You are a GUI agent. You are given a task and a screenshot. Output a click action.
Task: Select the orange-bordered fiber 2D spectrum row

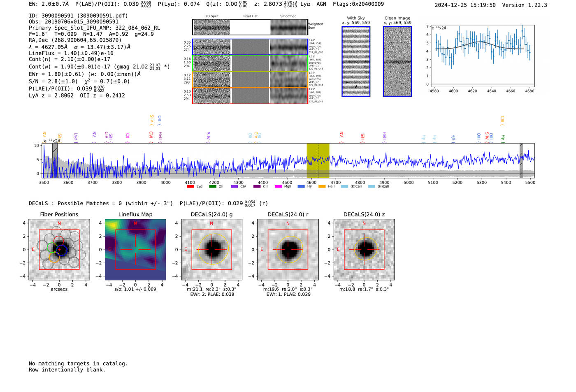250,79
